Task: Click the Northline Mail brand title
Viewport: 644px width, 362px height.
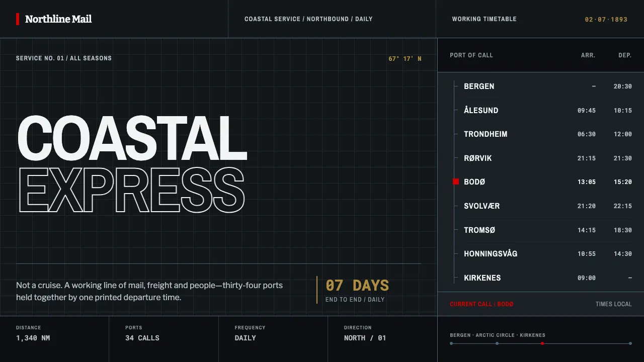Action: pyautogui.click(x=58, y=19)
